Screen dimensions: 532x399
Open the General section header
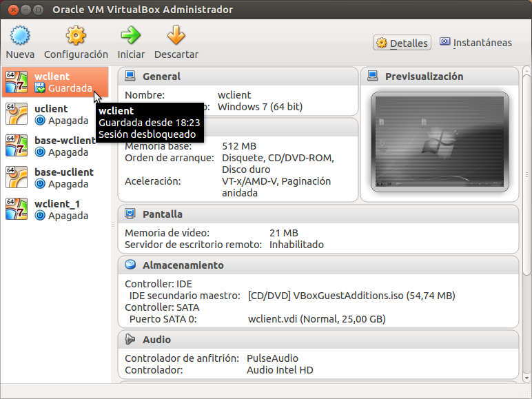click(238, 76)
